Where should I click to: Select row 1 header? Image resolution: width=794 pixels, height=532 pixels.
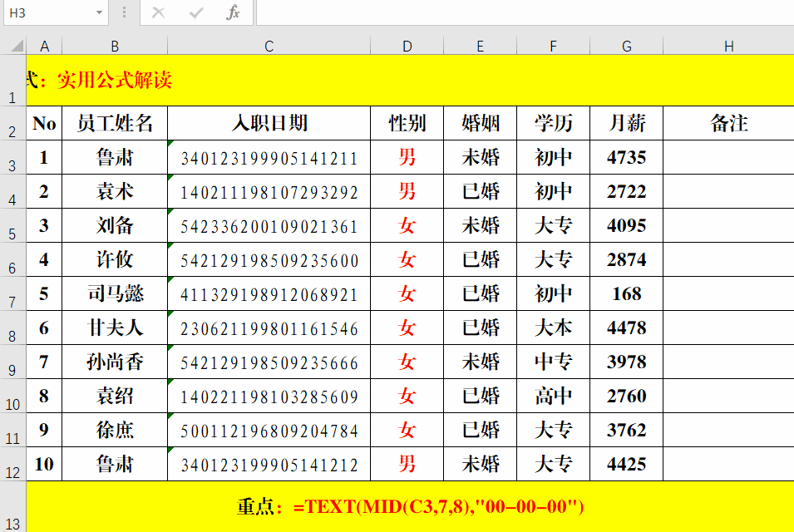click(x=12, y=80)
